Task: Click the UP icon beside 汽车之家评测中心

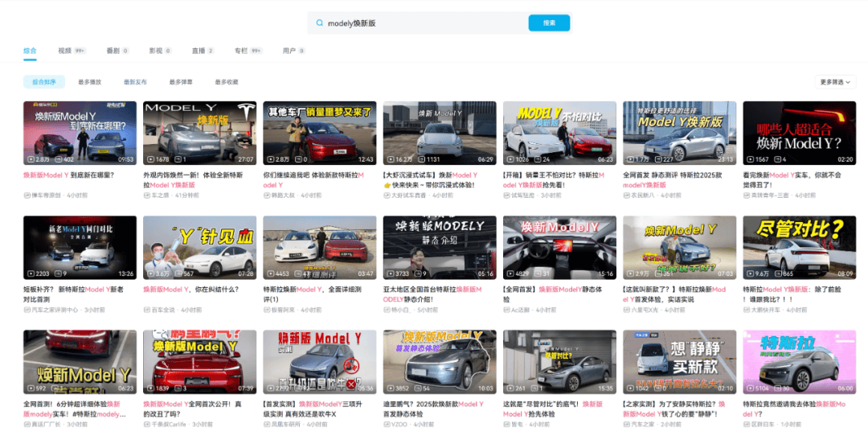Action: point(27,311)
